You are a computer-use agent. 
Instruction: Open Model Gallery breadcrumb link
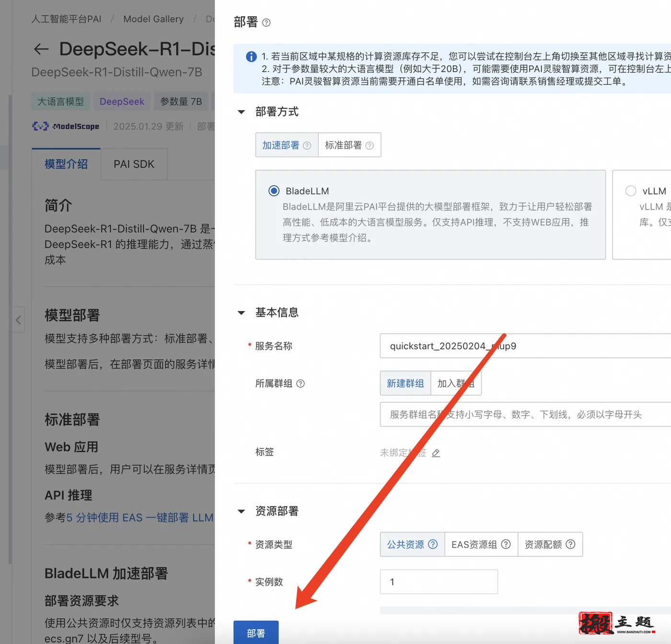(153, 19)
